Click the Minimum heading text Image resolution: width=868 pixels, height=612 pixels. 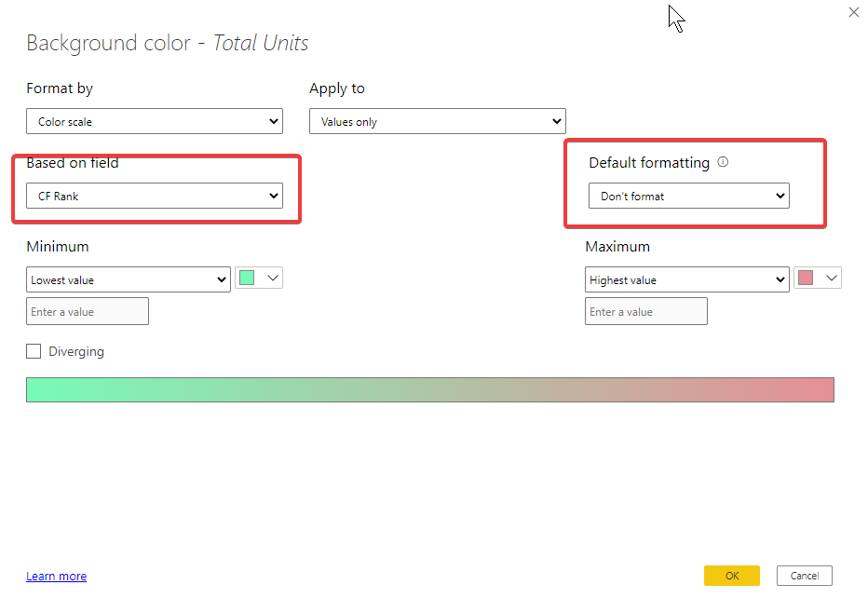(x=58, y=247)
